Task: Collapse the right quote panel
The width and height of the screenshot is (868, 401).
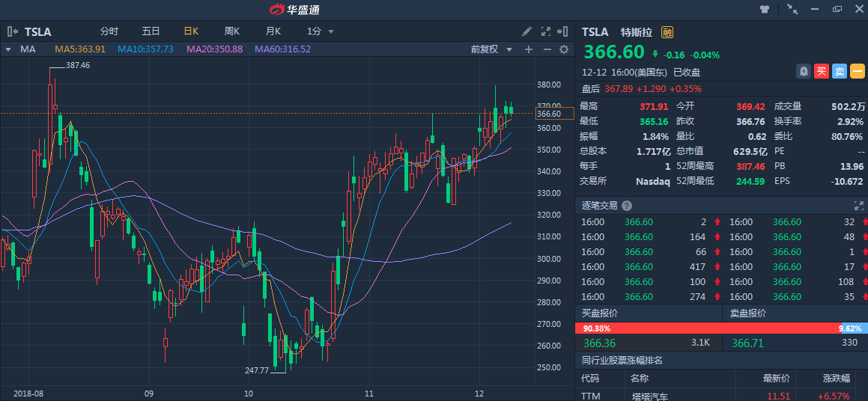Action: pos(563,31)
